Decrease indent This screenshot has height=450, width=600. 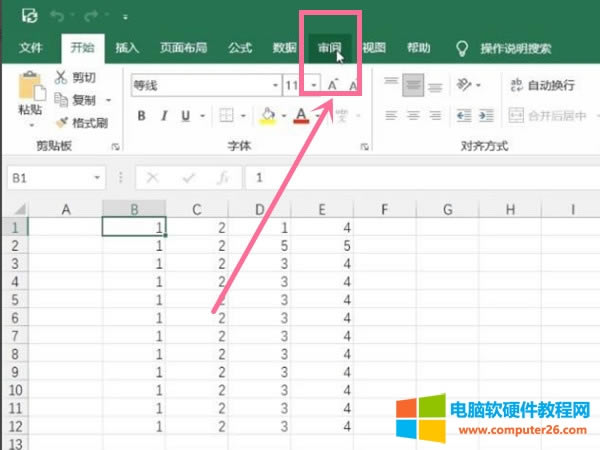[464, 115]
